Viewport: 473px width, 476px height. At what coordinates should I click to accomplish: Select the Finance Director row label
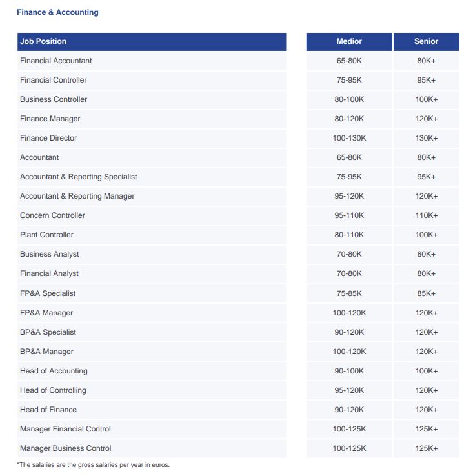[48, 138]
